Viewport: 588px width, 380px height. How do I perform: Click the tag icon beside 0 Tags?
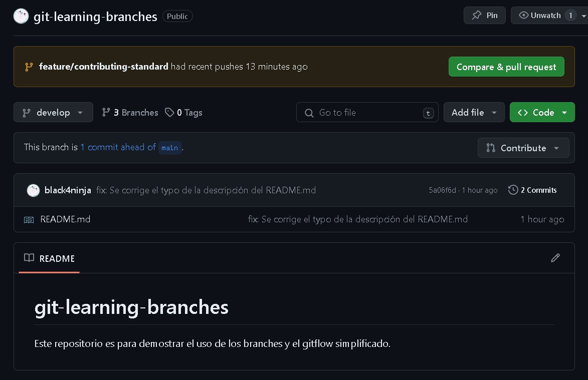(169, 113)
